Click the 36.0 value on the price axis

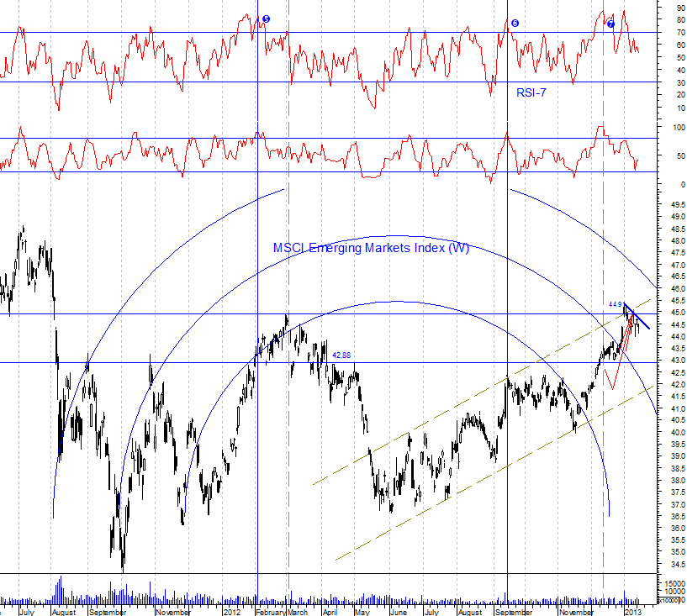click(x=678, y=528)
